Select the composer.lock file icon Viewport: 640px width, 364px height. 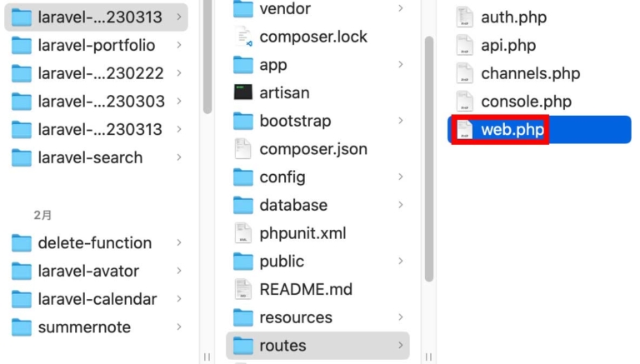pos(242,37)
